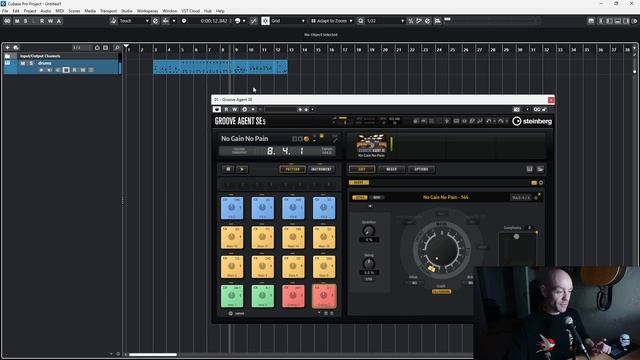The height and width of the screenshot is (360, 640).
Task: Click the plugin preset name field
Action: tap(280, 109)
